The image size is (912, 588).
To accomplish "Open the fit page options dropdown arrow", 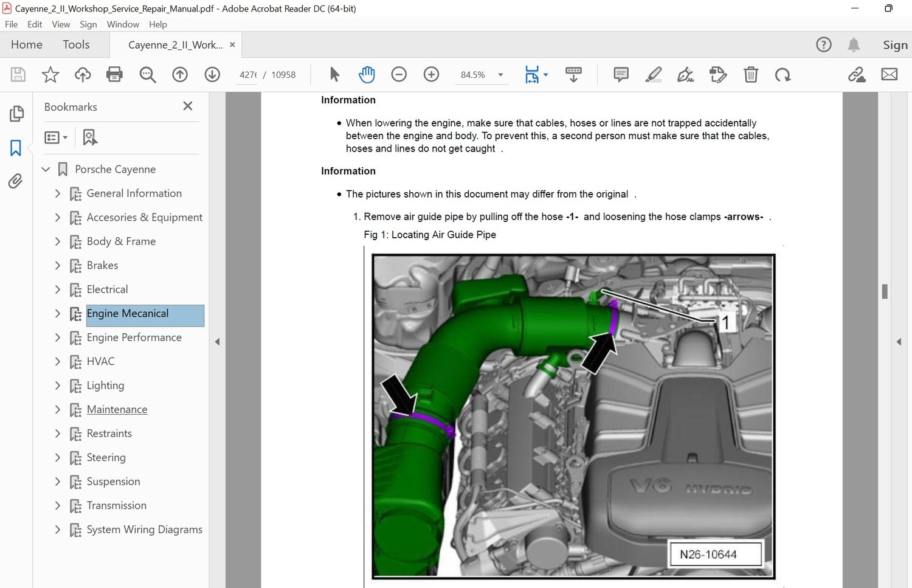I will pyautogui.click(x=545, y=75).
